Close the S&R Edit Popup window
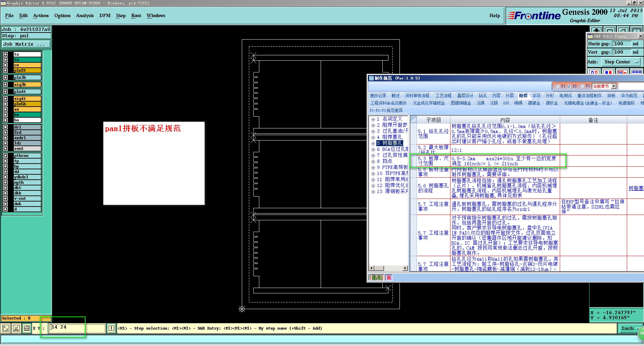This screenshot has width=644, height=346. point(640,36)
